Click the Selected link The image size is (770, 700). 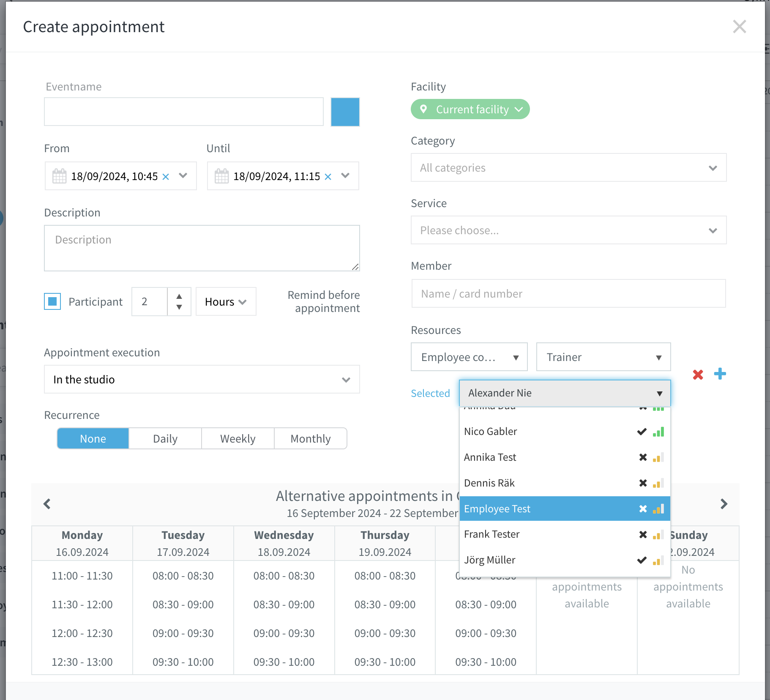point(430,393)
